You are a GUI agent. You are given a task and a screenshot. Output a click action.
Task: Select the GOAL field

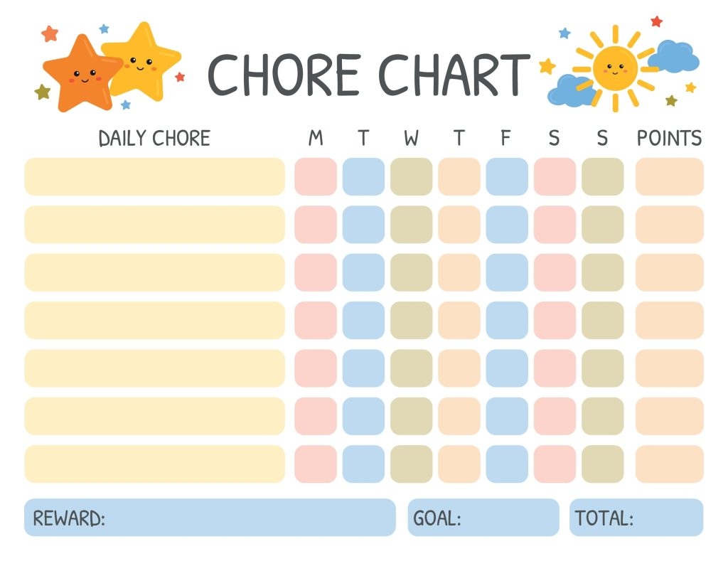[483, 518]
